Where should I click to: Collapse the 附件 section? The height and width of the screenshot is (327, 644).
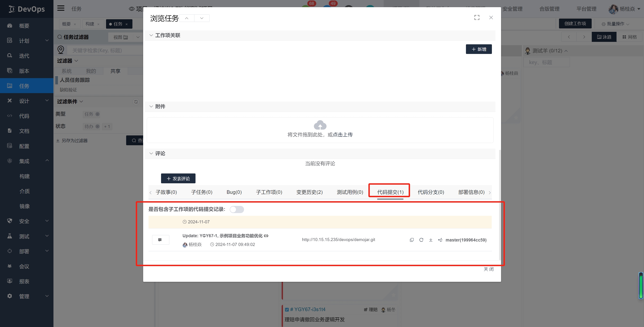151,106
